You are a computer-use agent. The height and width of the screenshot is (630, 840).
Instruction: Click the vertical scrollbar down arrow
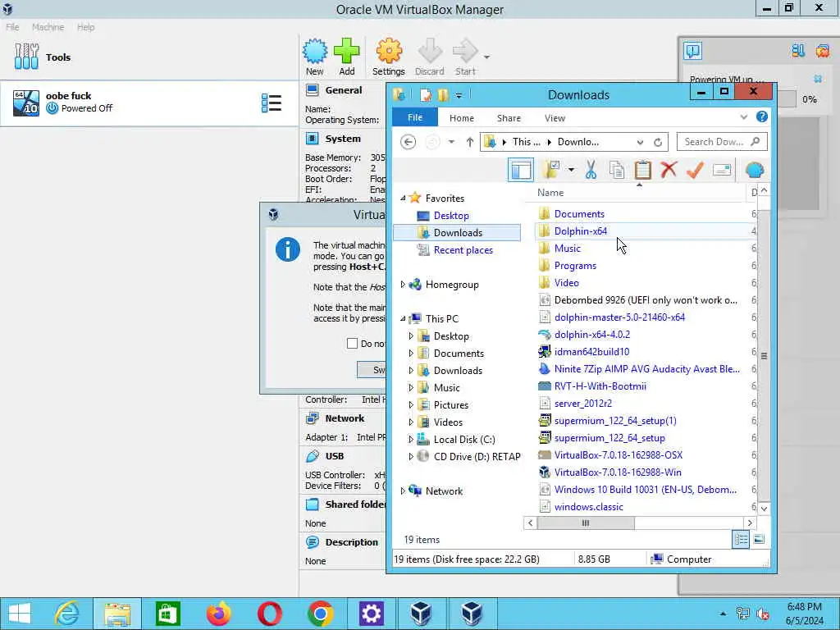pyautogui.click(x=764, y=508)
